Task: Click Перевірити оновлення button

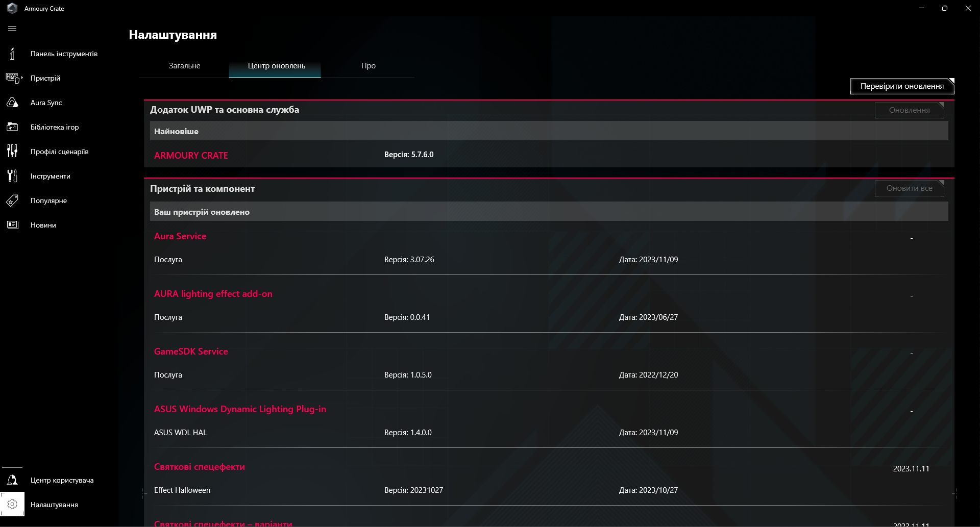Action: point(901,86)
